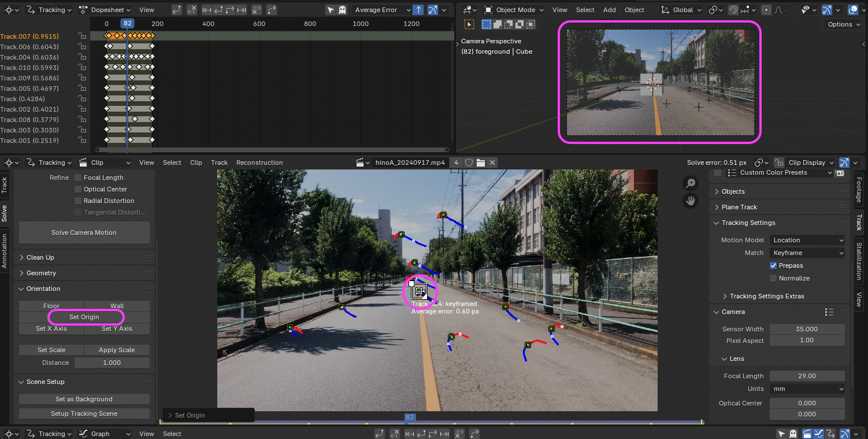Toggle the fake user shield icon for clip
Viewport: 868px width, 439px height.
tap(469, 163)
